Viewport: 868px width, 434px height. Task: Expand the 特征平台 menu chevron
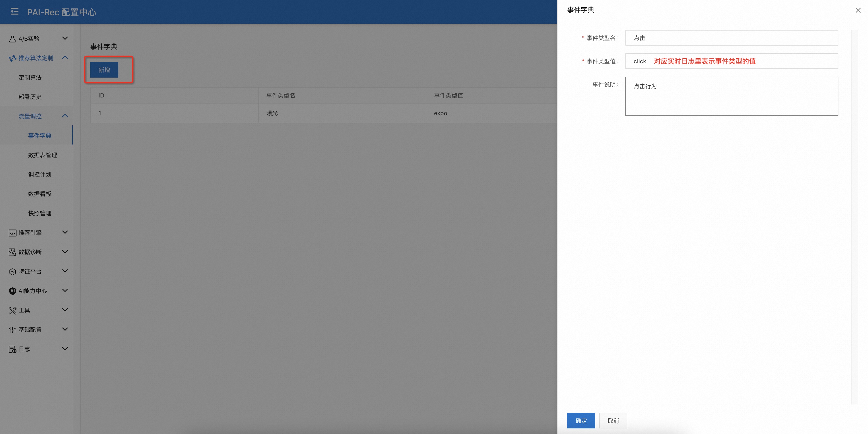coord(65,271)
